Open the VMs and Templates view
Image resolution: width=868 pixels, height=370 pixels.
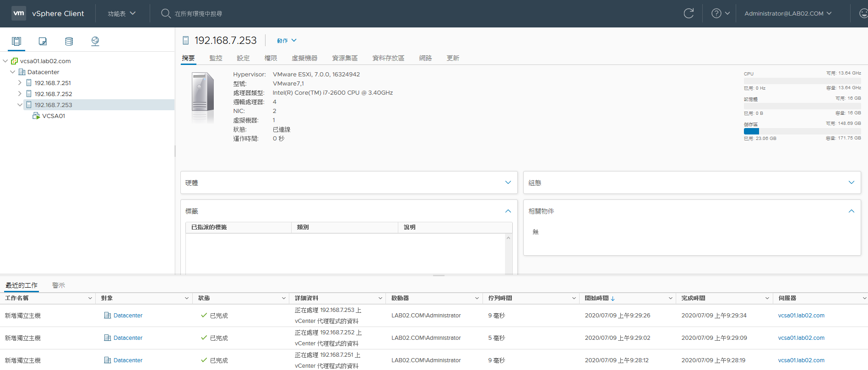pyautogui.click(x=43, y=41)
